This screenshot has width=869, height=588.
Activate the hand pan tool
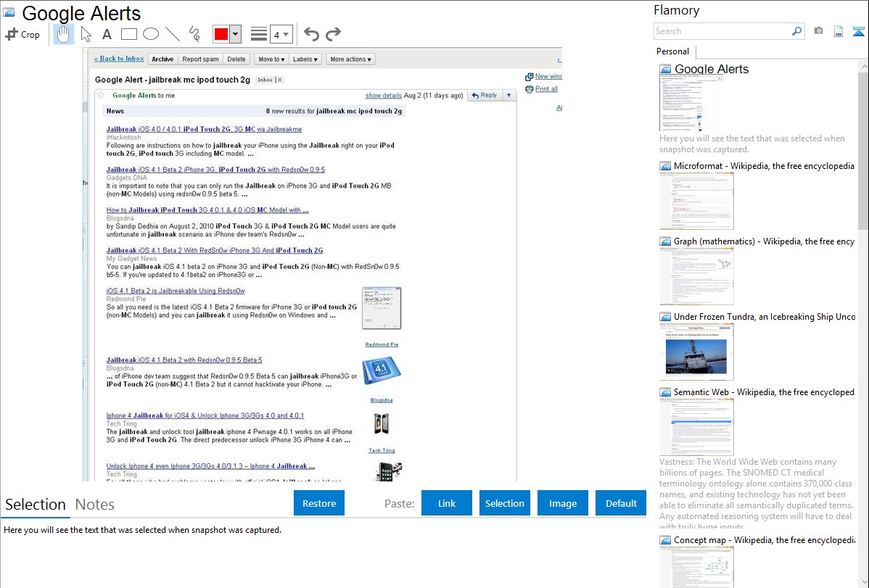[x=64, y=34]
